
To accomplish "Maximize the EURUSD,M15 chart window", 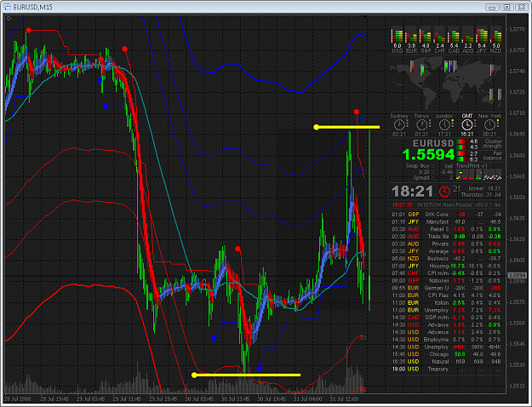I will pos(506,7).
